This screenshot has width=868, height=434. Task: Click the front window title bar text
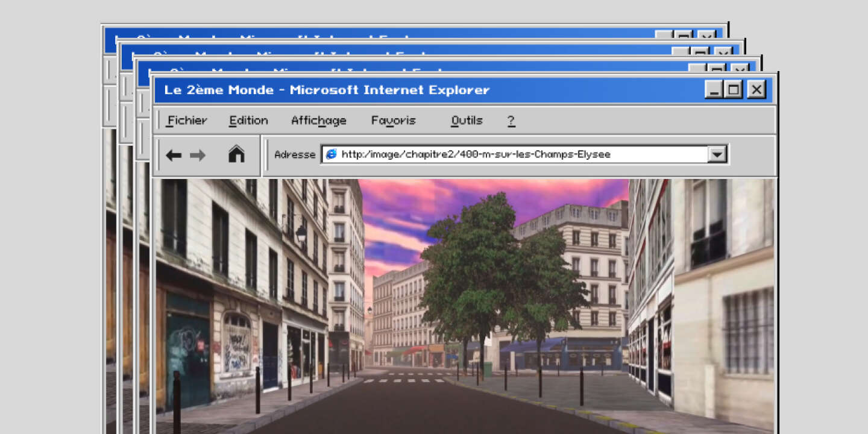(x=327, y=90)
